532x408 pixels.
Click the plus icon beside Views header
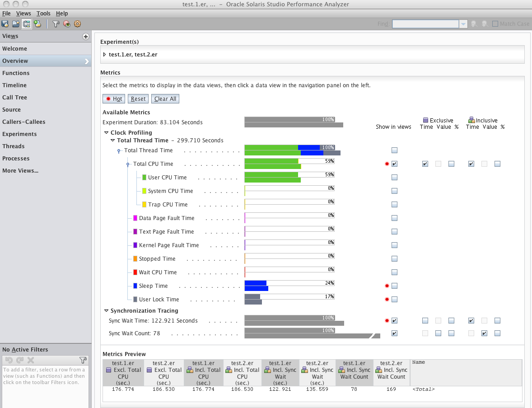coord(85,36)
